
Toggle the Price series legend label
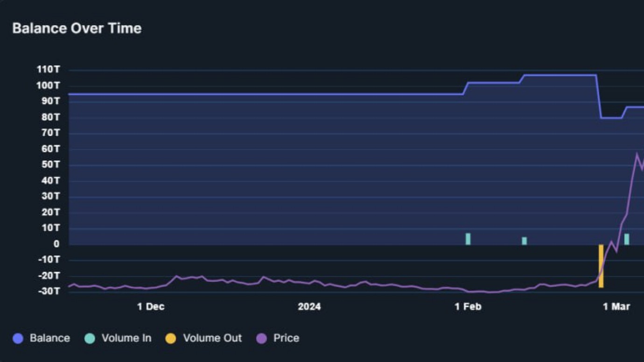pyautogui.click(x=286, y=338)
